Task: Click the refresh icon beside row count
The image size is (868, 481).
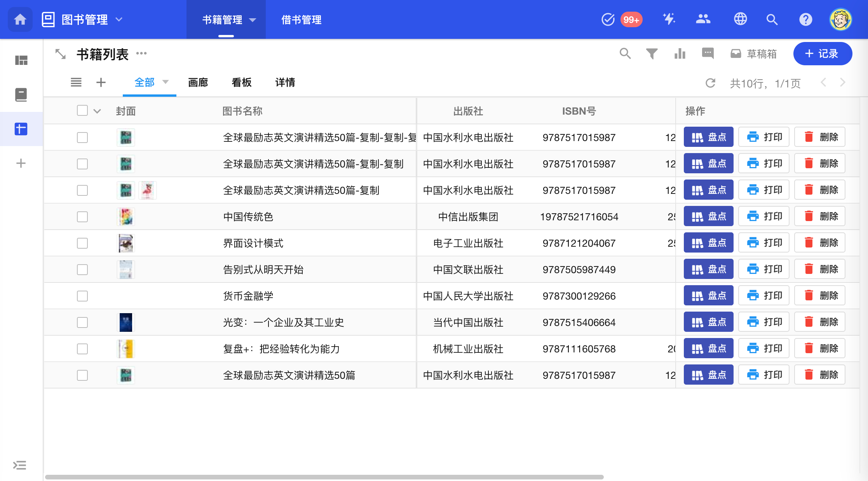Action: pyautogui.click(x=710, y=83)
